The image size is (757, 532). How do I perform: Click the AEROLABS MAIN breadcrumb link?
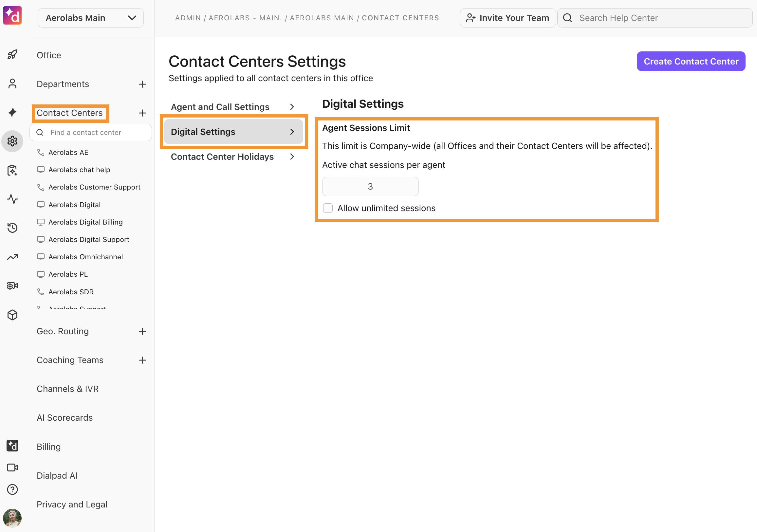coord(322,18)
